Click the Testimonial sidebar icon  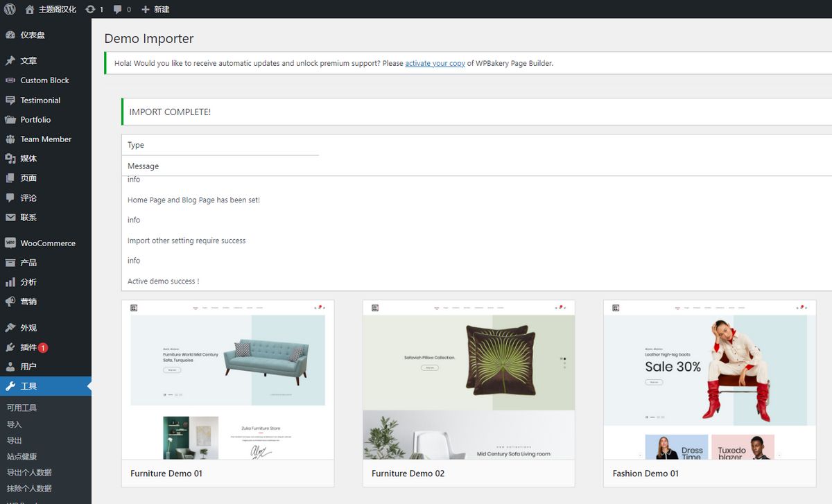10,101
